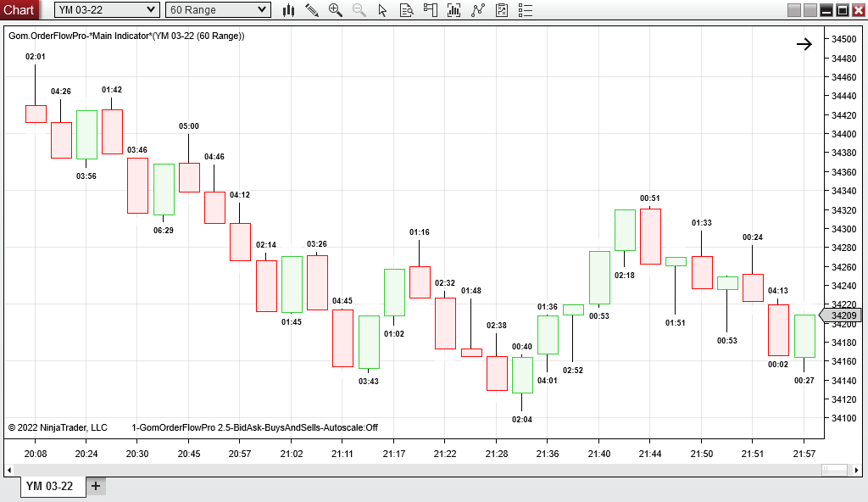Open the red Chart menu
The width and height of the screenshot is (868, 502).
pyautogui.click(x=19, y=10)
